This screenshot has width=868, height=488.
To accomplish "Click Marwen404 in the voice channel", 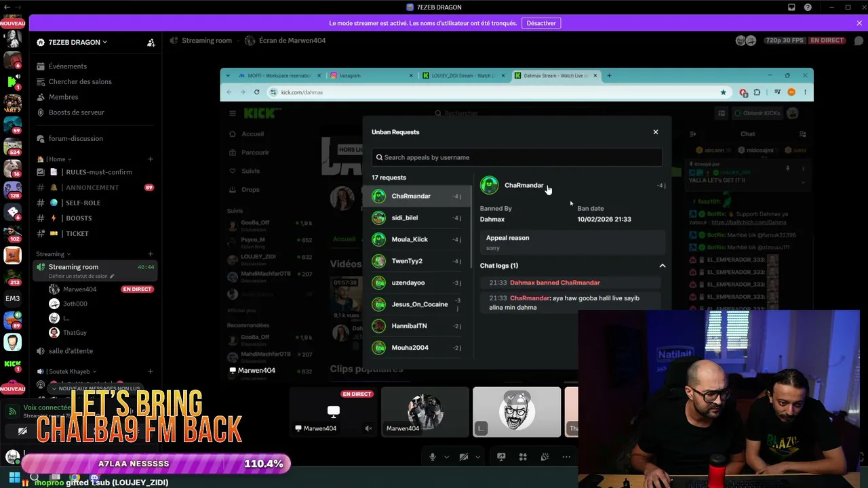I will (x=79, y=289).
